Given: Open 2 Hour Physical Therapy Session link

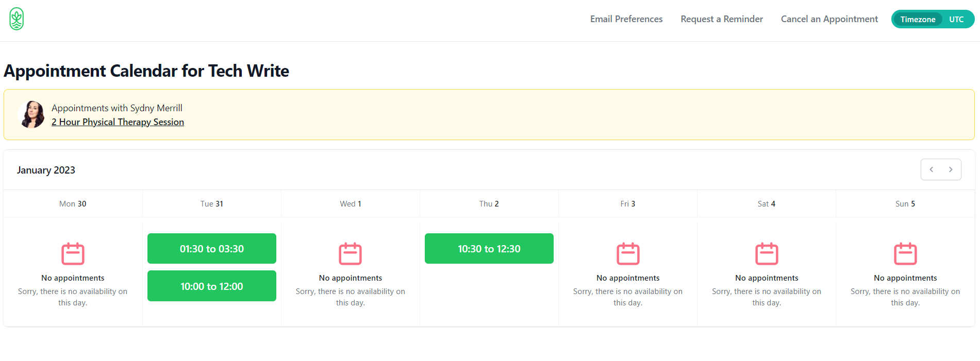Looking at the screenshot, I should point(118,122).
